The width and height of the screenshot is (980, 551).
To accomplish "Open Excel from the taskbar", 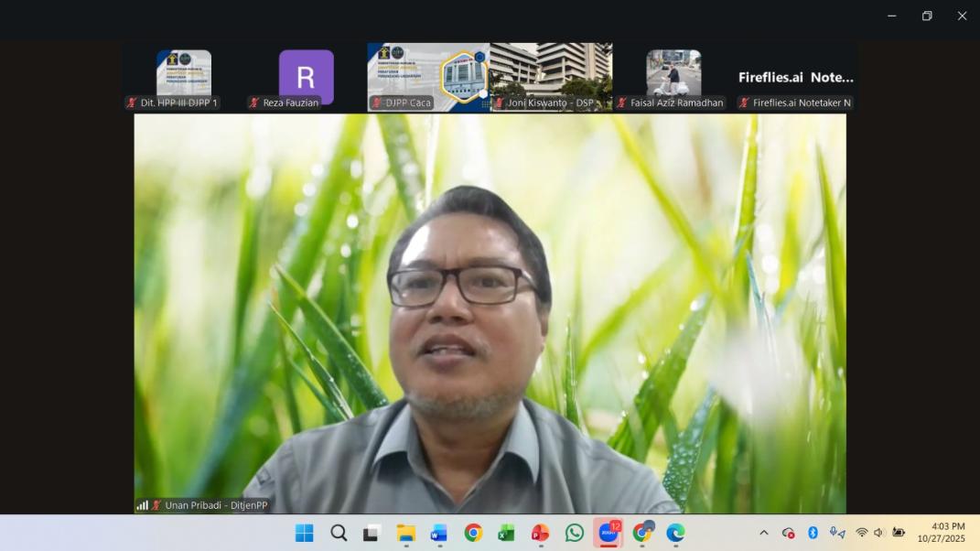I will (506, 533).
